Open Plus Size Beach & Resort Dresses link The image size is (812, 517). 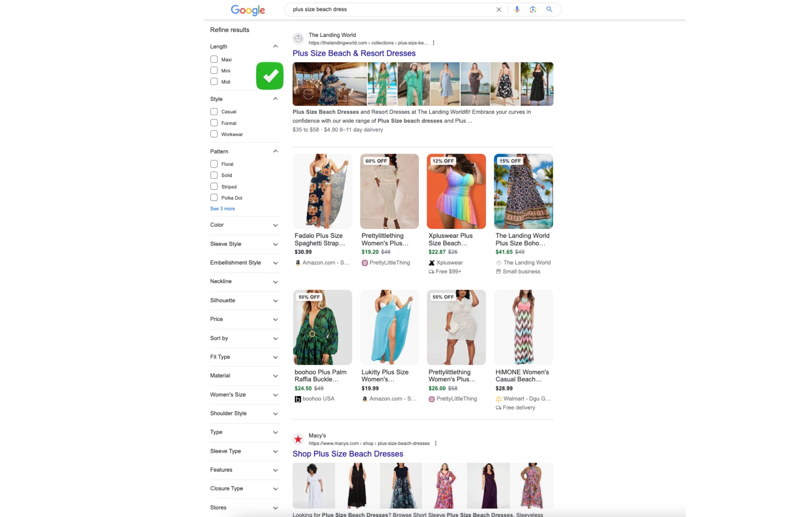[354, 53]
